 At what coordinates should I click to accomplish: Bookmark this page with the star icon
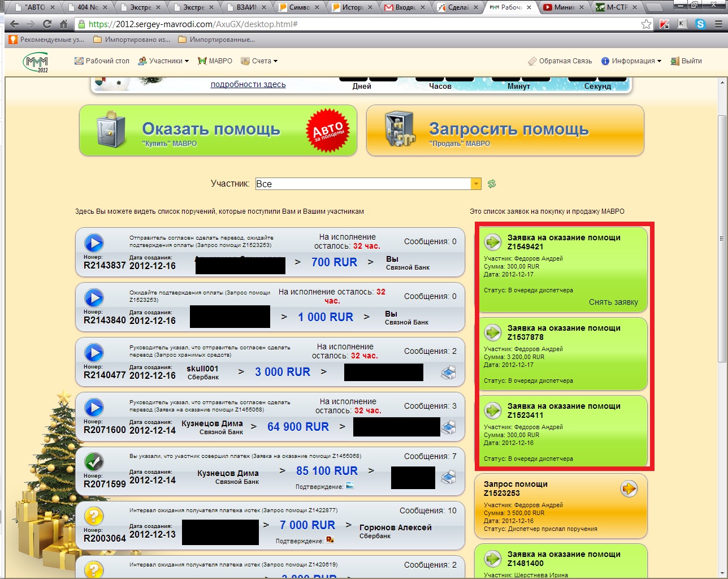click(647, 24)
